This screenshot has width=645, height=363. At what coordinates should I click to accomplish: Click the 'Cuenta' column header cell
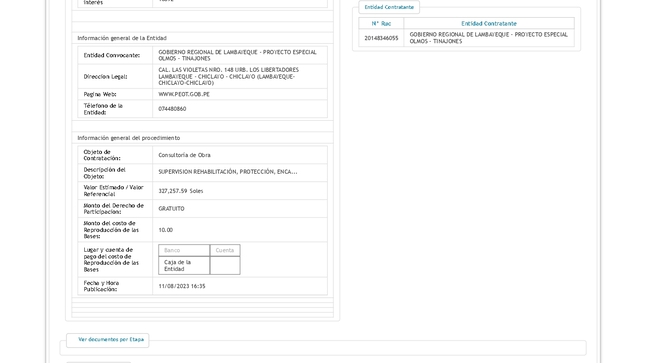(x=225, y=250)
